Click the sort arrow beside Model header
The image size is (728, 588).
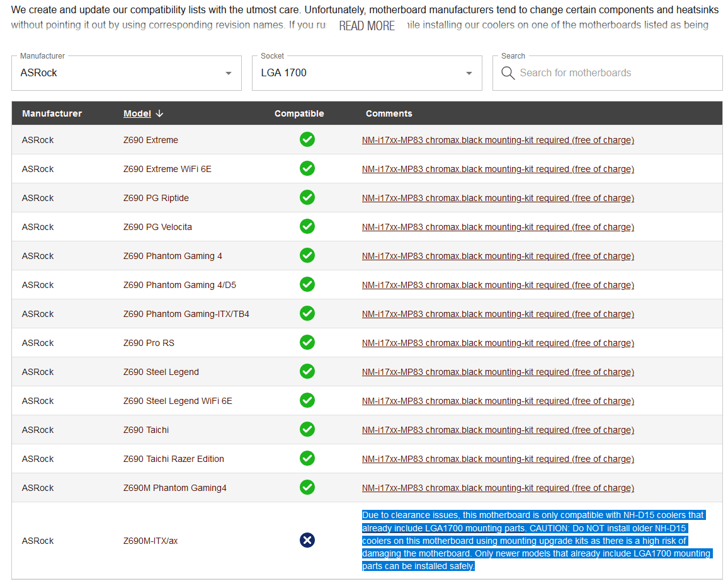click(159, 113)
